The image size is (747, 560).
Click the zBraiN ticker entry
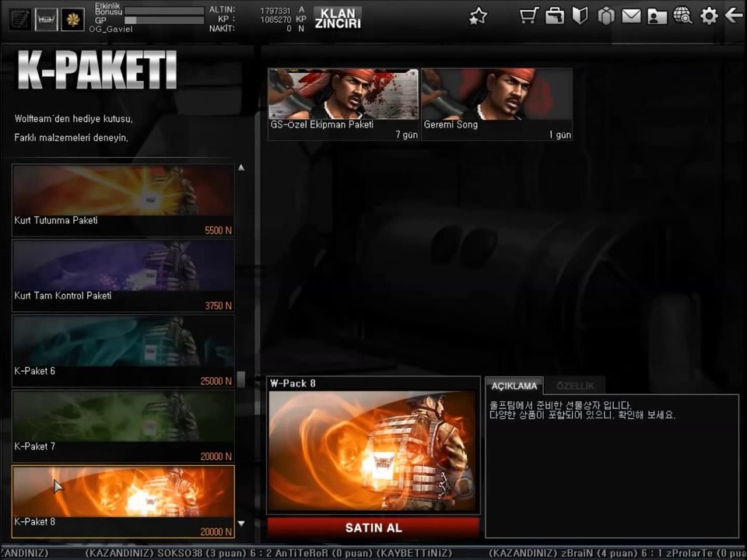point(617,553)
